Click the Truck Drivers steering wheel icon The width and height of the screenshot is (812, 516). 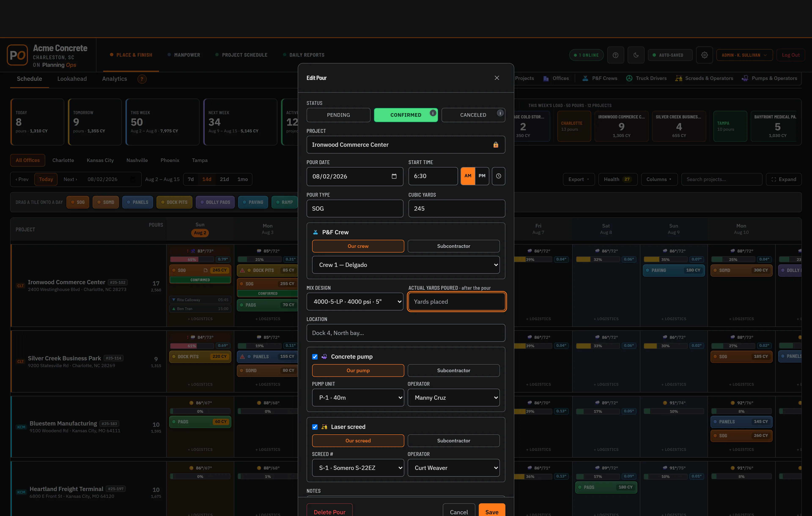tap(629, 78)
